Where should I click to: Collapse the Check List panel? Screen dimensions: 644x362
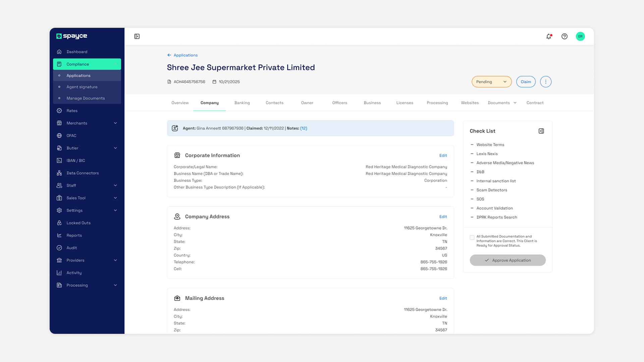pyautogui.click(x=541, y=131)
